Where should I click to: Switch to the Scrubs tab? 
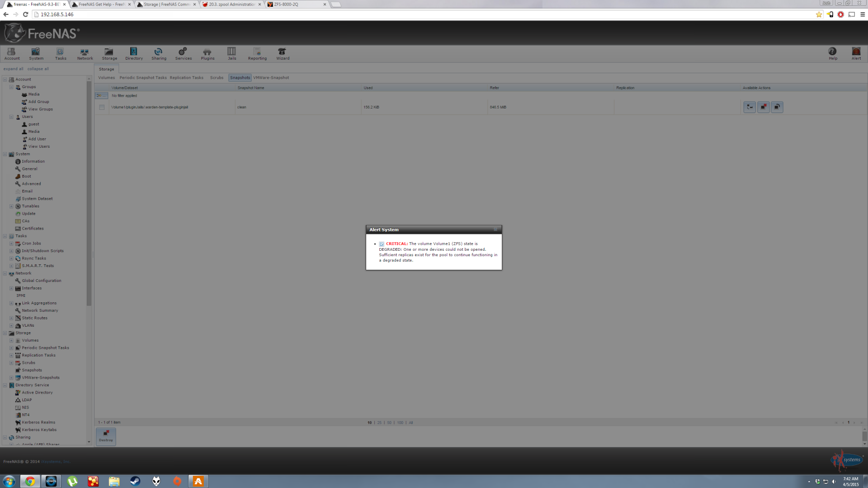(217, 78)
